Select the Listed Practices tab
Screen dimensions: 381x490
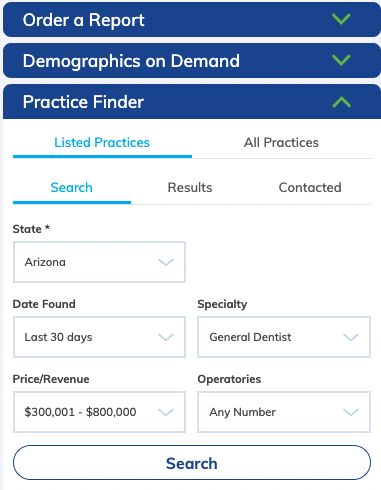click(102, 143)
